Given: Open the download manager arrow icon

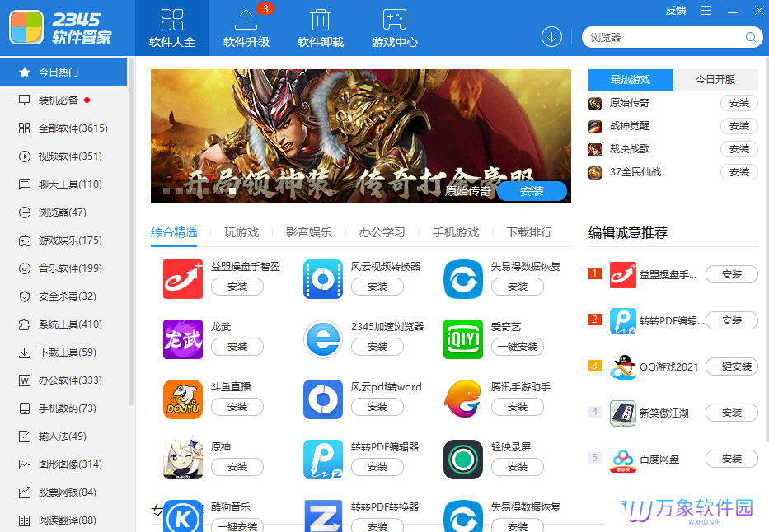Looking at the screenshot, I should tap(551, 37).
